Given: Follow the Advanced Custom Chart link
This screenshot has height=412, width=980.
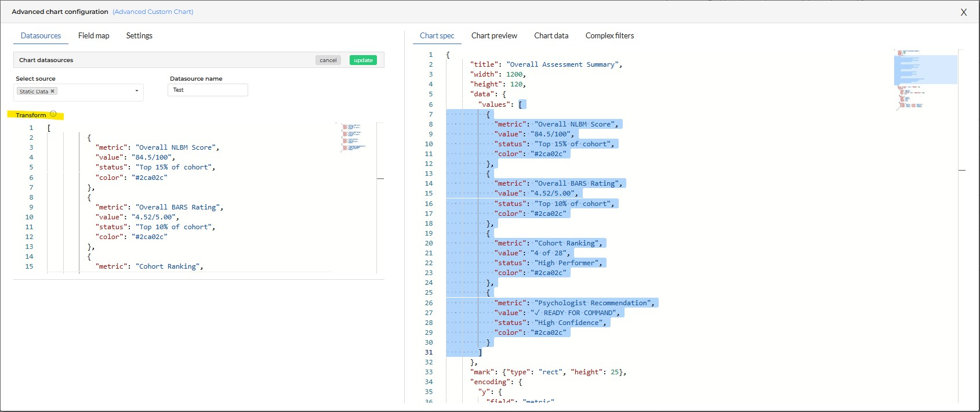Looking at the screenshot, I should 153,12.
